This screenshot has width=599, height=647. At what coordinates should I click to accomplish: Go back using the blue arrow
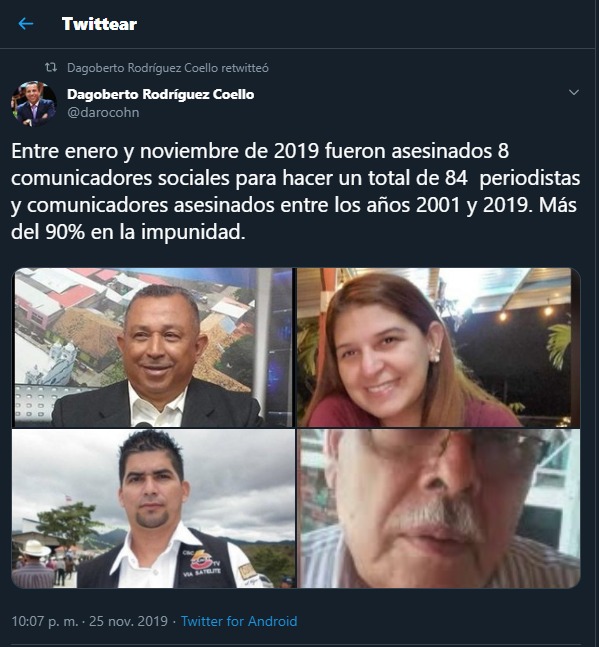(x=26, y=24)
